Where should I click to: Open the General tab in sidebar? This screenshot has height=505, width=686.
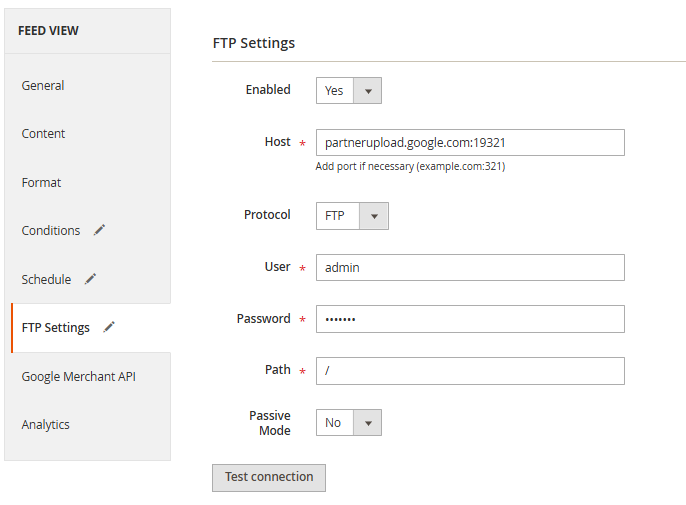(43, 85)
